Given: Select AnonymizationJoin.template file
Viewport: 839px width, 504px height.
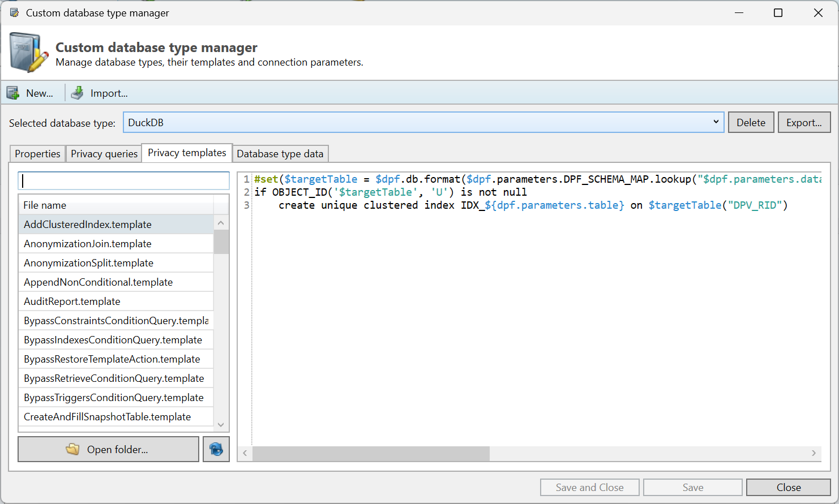Looking at the screenshot, I should [x=116, y=244].
